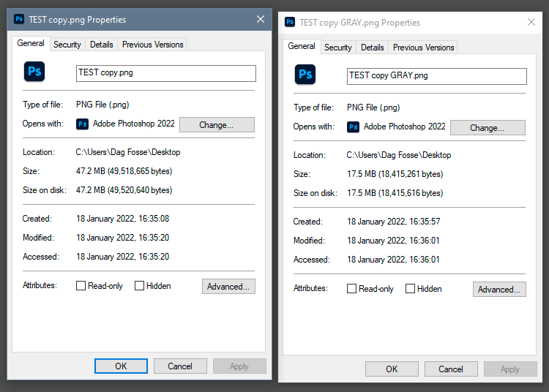The image size is (549, 392).
Task: Click large Photoshop file icon beside TEST copy GRAY.png
Action: (x=305, y=74)
